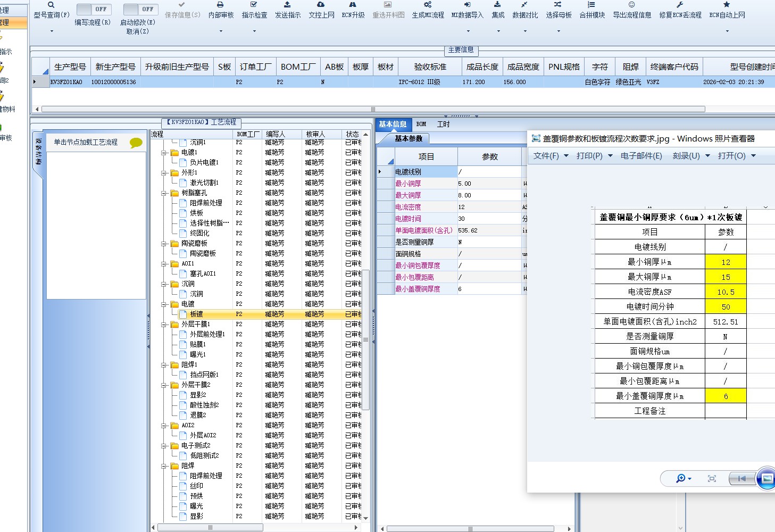Click the 集成 download icon
This screenshot has height=532, width=775.
click(x=498, y=4)
